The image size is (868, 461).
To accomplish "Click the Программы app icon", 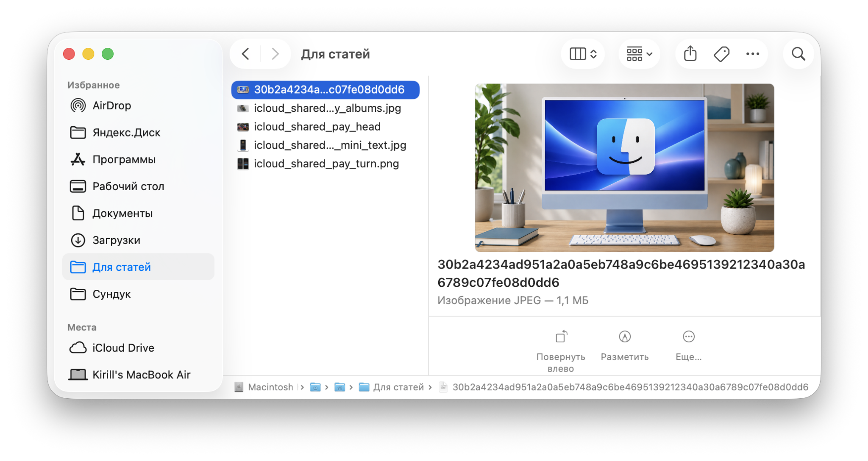I will [x=78, y=159].
